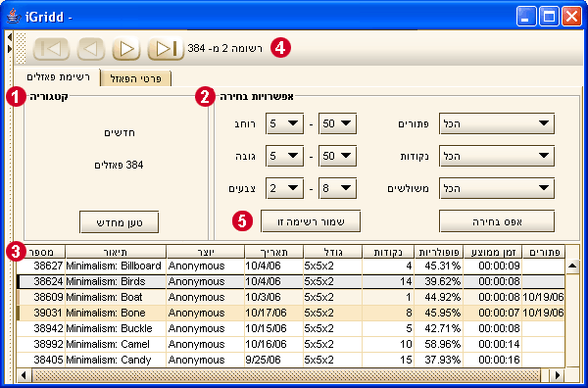Click popularity value 39.62%
This screenshot has height=388, width=588.
443,281
